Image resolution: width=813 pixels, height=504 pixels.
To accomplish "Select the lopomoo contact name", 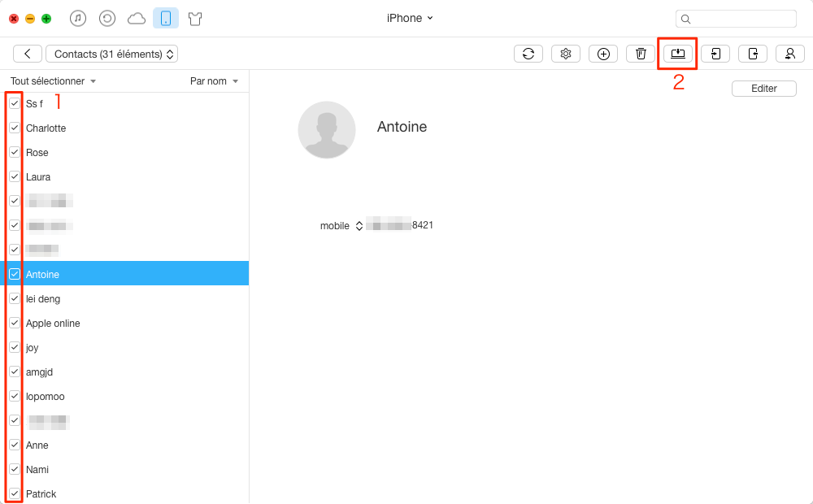I will 46,397.
